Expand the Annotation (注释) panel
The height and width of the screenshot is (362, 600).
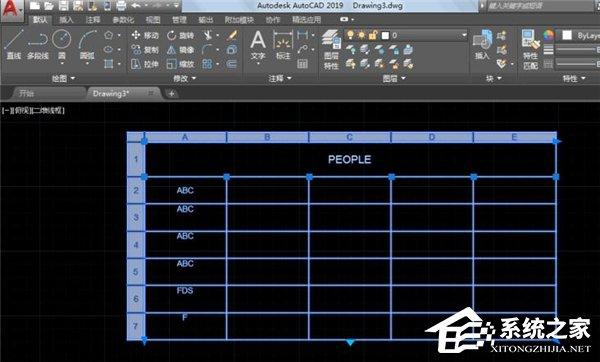click(x=280, y=78)
